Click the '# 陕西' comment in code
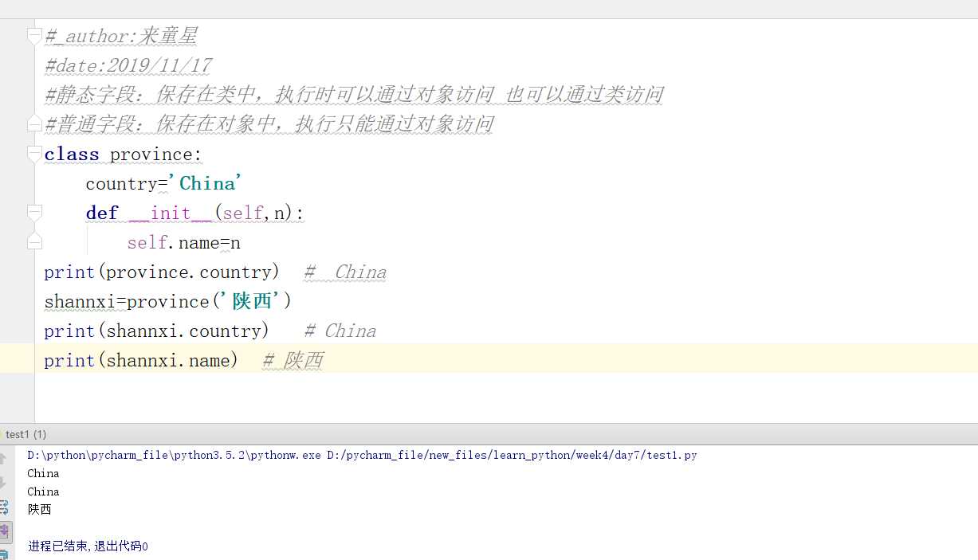 coord(293,360)
